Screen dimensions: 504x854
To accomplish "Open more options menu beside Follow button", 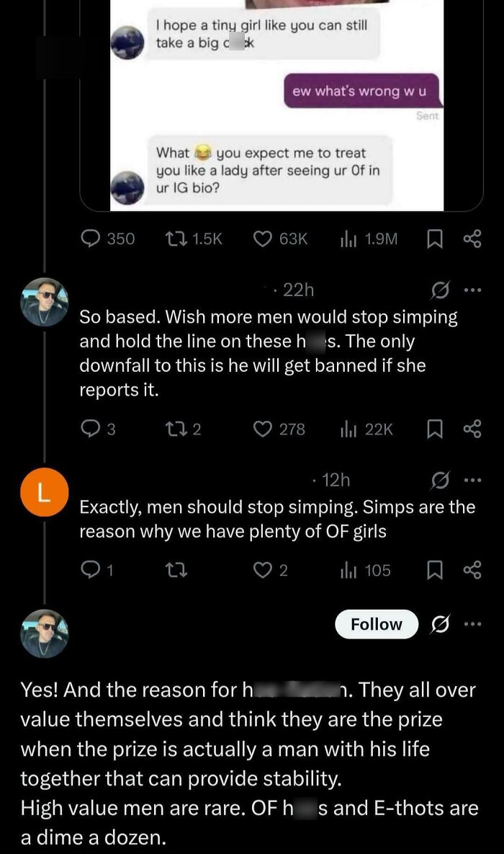I will (x=473, y=624).
